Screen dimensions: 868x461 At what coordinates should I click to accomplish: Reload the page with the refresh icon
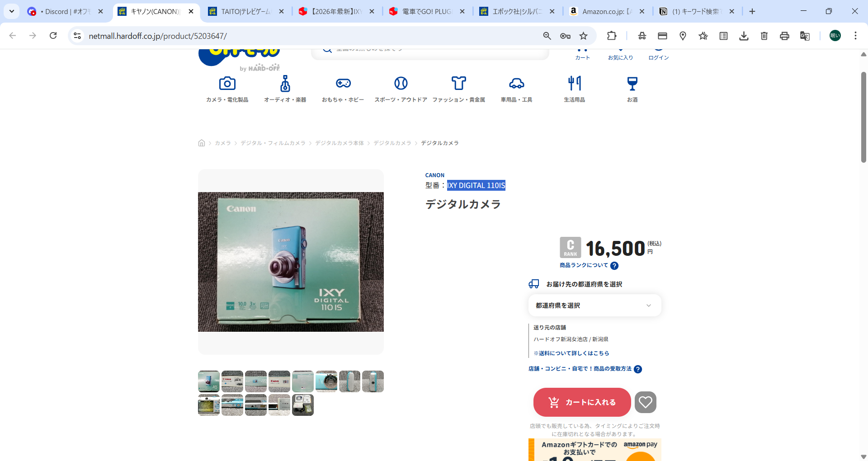point(53,36)
